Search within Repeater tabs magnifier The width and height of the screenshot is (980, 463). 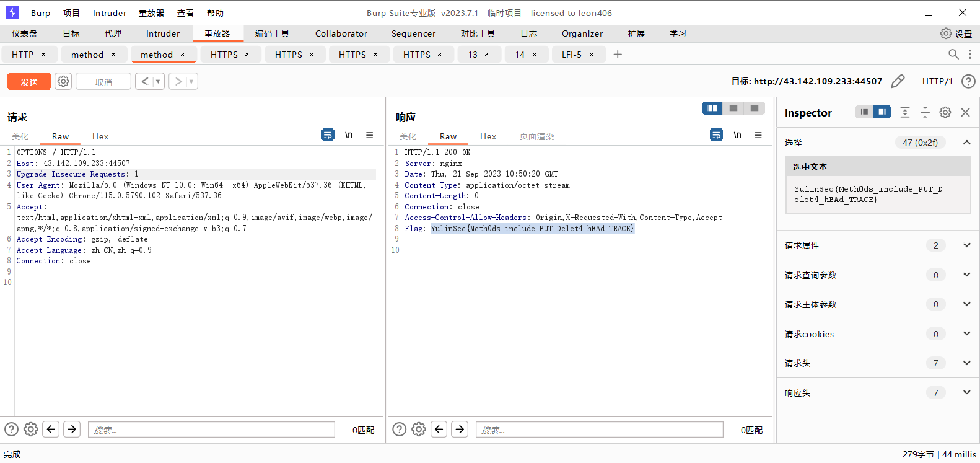pos(953,55)
